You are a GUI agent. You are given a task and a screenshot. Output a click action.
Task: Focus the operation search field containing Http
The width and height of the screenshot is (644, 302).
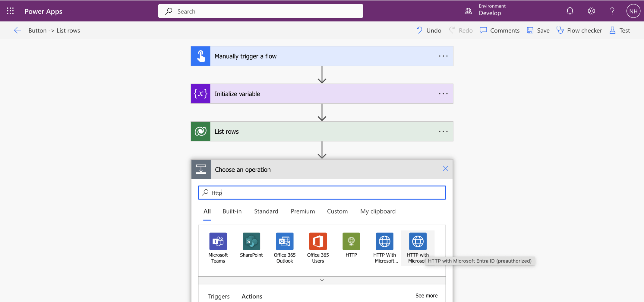pyautogui.click(x=322, y=192)
